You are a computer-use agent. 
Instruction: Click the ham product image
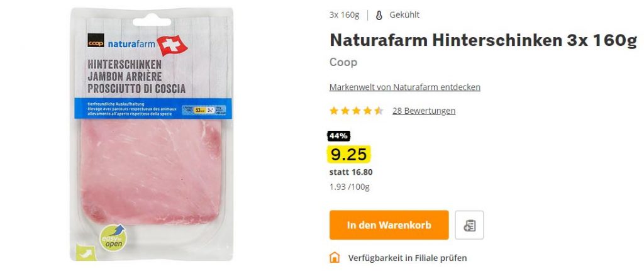(x=151, y=135)
